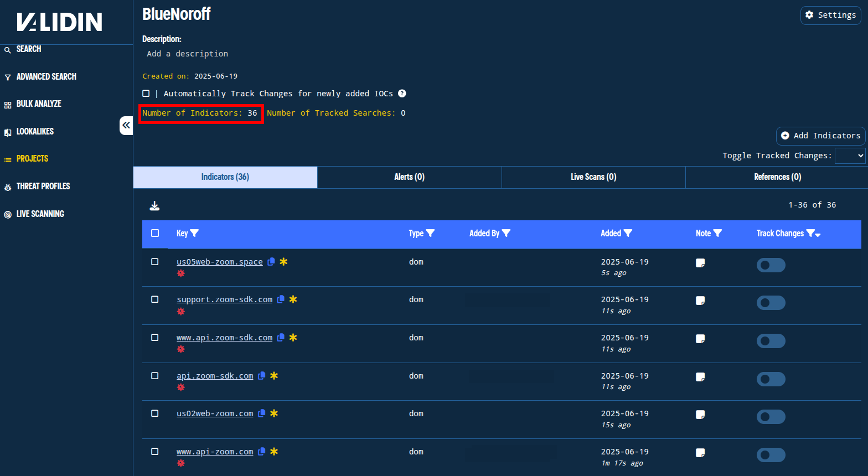The width and height of the screenshot is (868, 476).
Task: Toggle track changes for us05web-zoom.space
Action: [771, 265]
